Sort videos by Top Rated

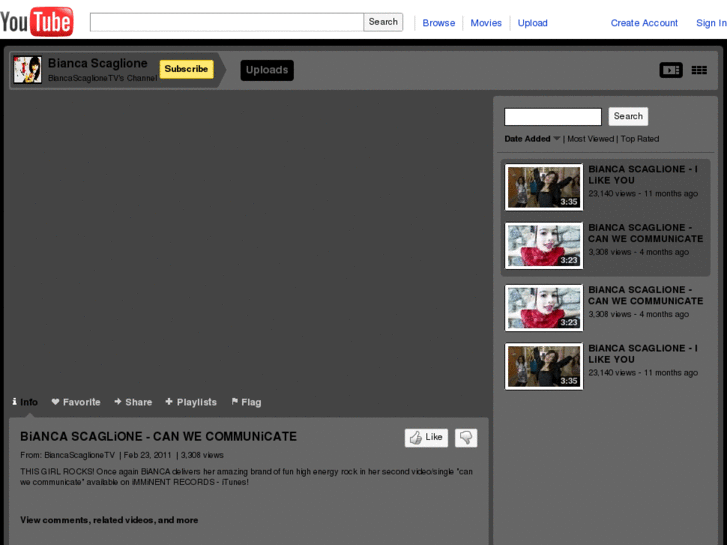pos(640,139)
